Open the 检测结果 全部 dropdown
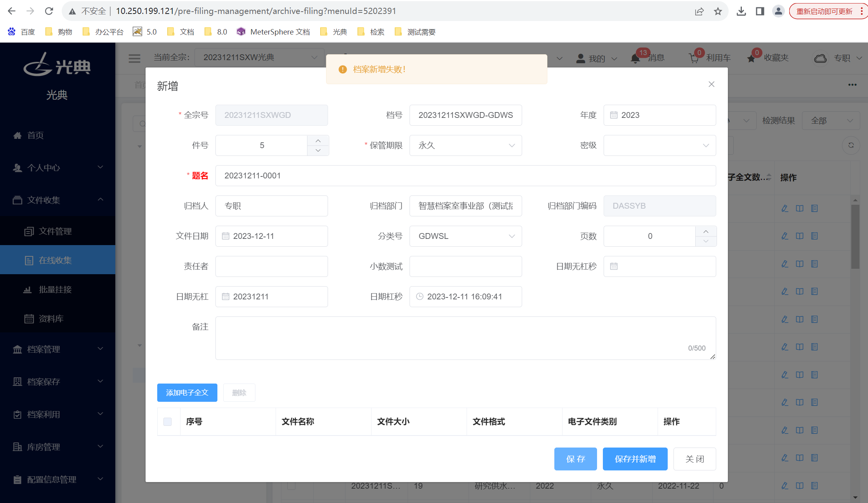The height and width of the screenshot is (503, 868). pos(831,121)
